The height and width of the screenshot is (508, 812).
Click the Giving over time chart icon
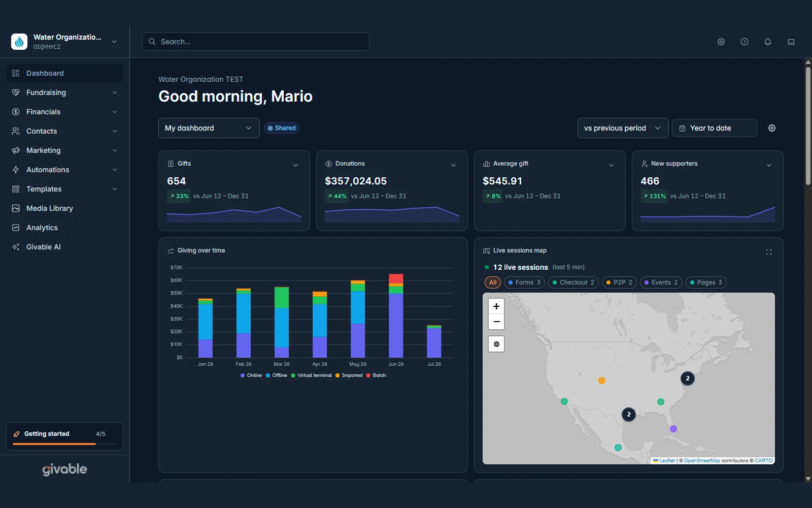tap(171, 250)
